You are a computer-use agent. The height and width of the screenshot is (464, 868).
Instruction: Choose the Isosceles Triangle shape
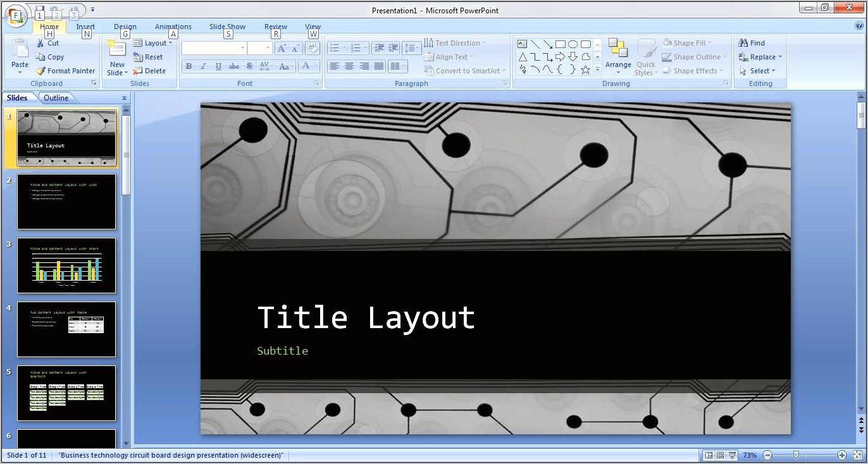tap(523, 57)
